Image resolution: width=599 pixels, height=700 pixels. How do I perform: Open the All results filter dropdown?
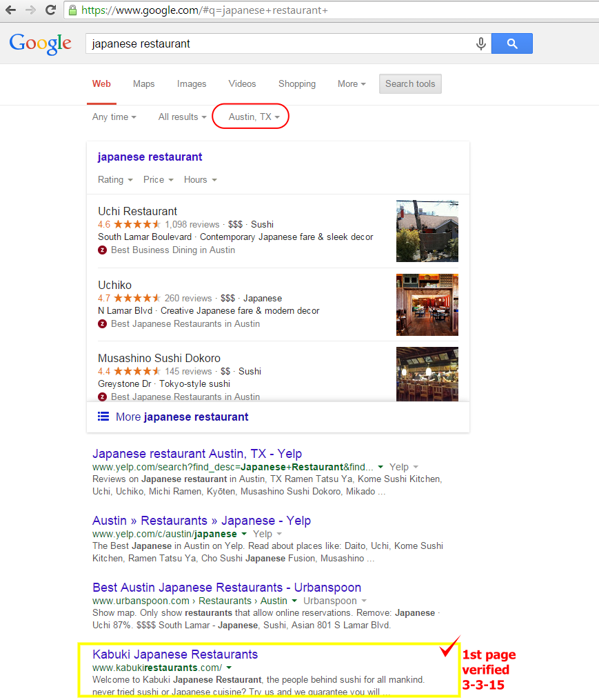(x=183, y=117)
